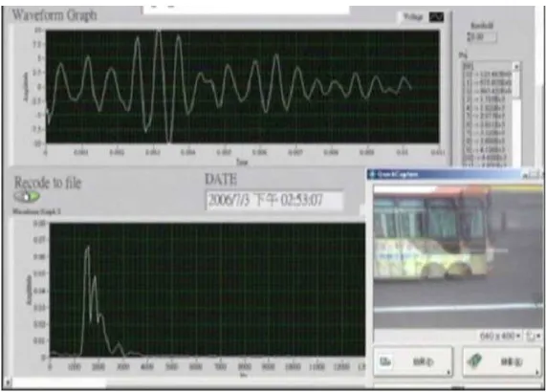
Task: Click the Voltage plot legend color swatch
Action: point(436,16)
